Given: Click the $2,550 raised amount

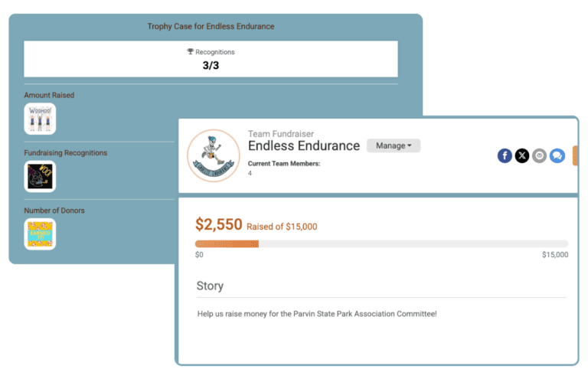Looking at the screenshot, I should (219, 224).
